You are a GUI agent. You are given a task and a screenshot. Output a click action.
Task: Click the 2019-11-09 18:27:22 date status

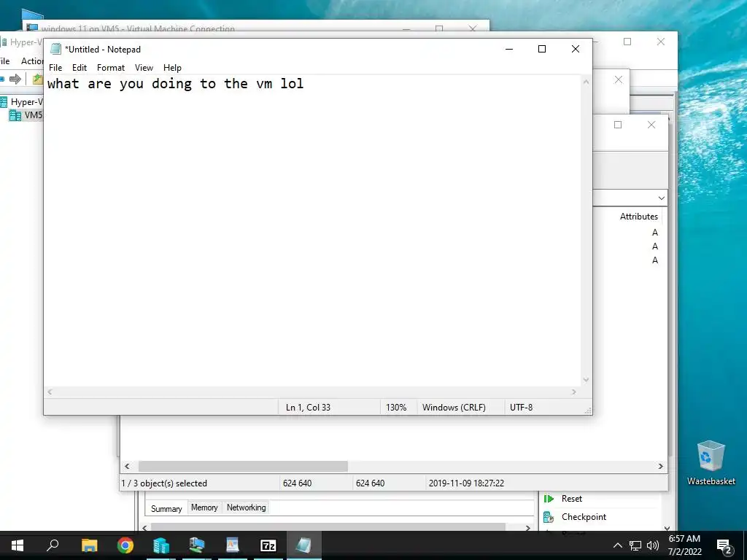[466, 483]
